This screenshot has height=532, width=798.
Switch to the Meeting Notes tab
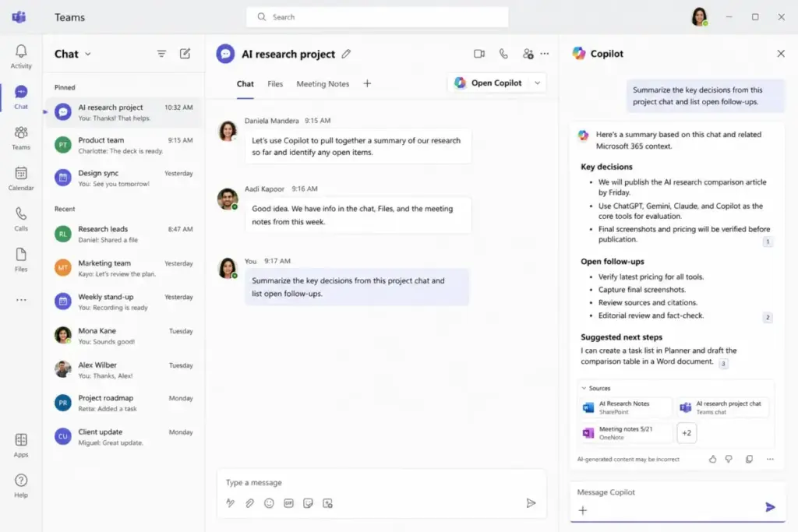click(x=323, y=84)
